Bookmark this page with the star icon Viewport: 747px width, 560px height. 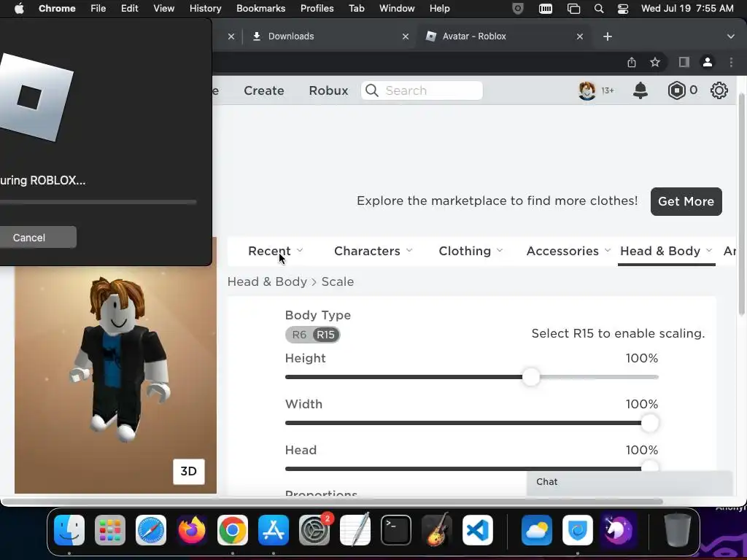[x=655, y=62]
